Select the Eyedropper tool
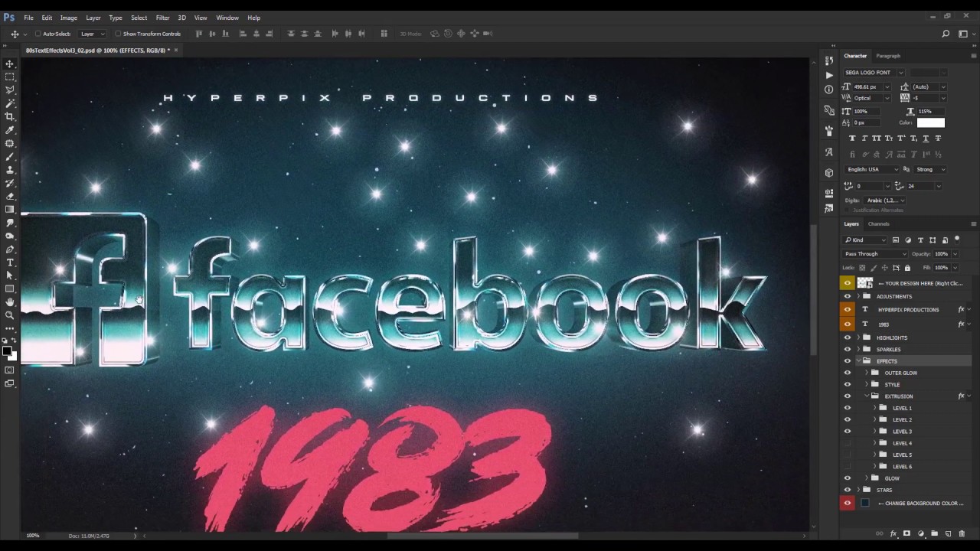The image size is (980, 551). (10, 129)
